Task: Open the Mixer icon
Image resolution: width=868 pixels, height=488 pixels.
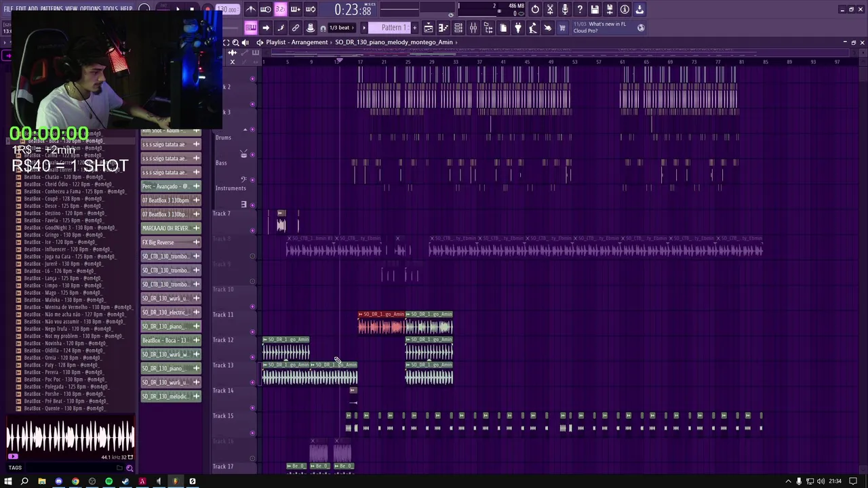Action: (x=473, y=28)
